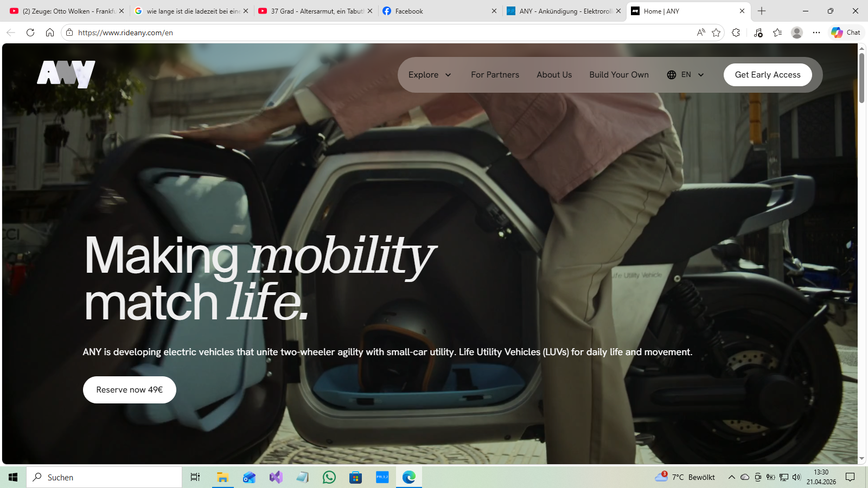Click the page vertical scrollbar thumb

click(x=861, y=78)
